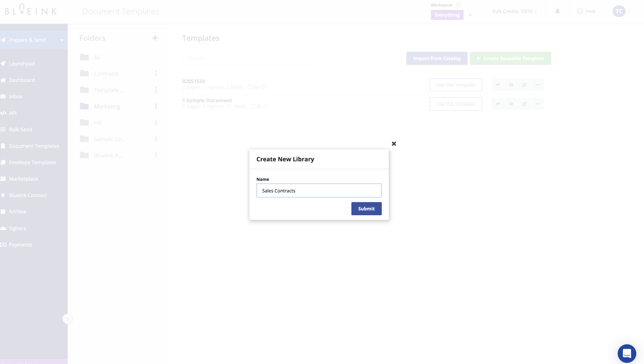Select Document Templates in sidebar
Viewport: 644px width, 364px height.
[34, 146]
